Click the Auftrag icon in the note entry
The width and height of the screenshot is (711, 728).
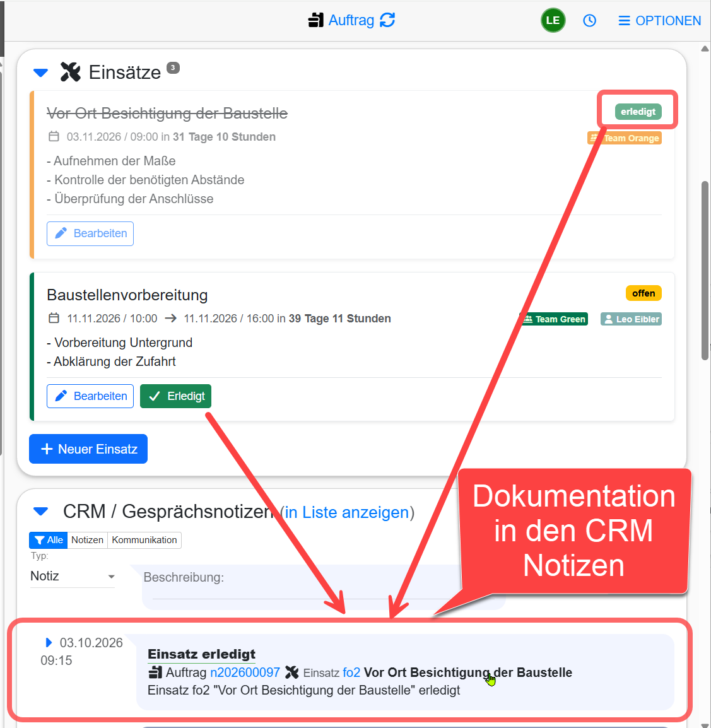pos(155,672)
